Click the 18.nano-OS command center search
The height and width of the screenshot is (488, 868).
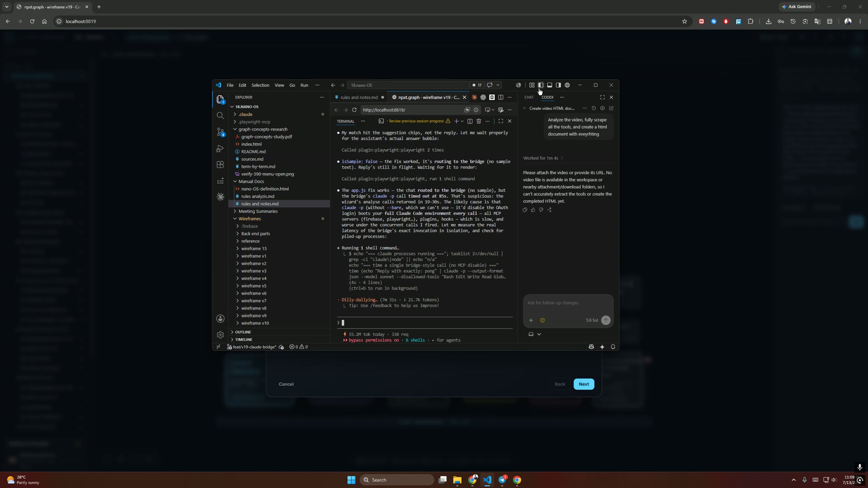tap(409, 85)
